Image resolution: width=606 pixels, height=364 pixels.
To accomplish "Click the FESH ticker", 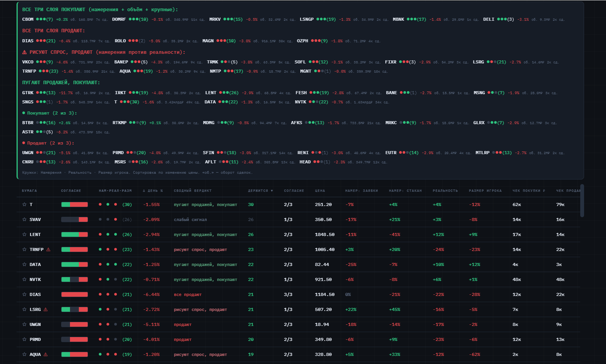I will pos(301,93).
